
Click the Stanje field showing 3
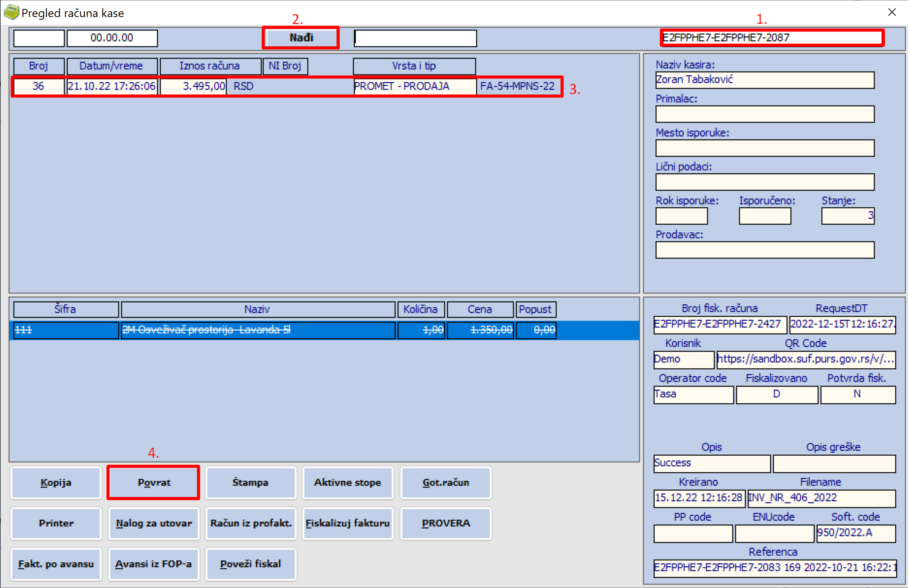847,216
